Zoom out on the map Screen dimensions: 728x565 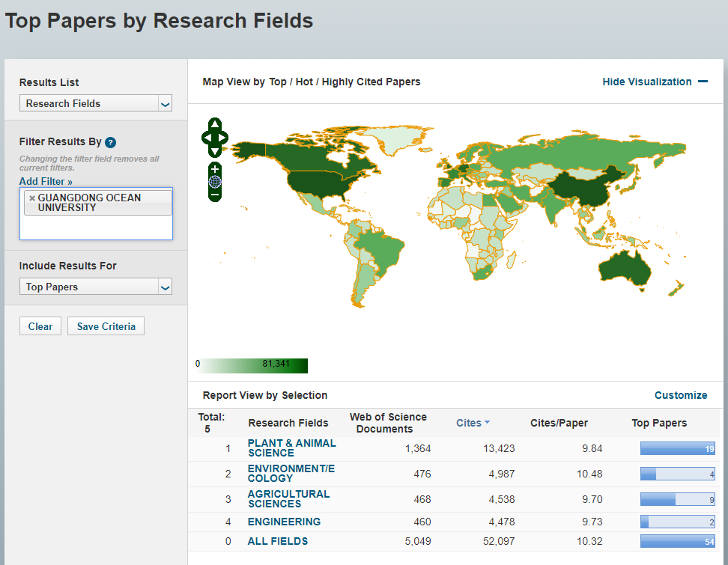pyautogui.click(x=215, y=195)
